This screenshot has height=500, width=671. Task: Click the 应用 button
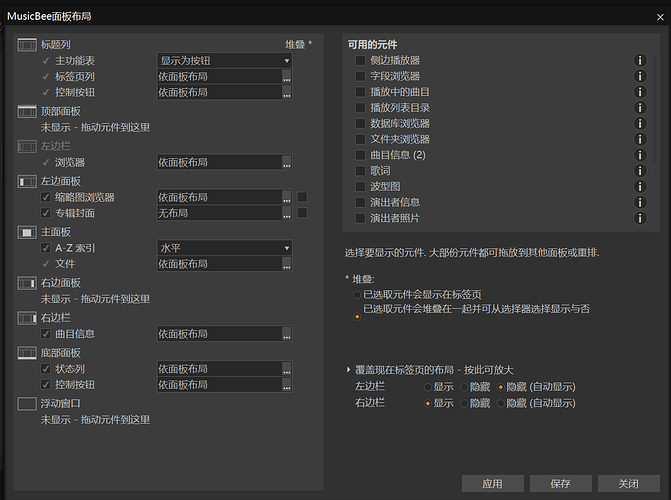(492, 483)
